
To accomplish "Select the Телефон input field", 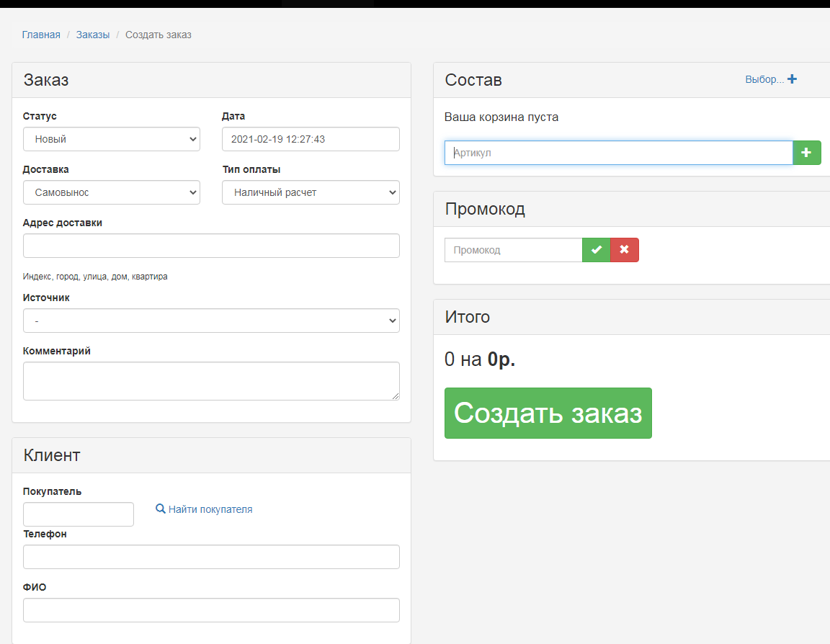I will pos(211,557).
